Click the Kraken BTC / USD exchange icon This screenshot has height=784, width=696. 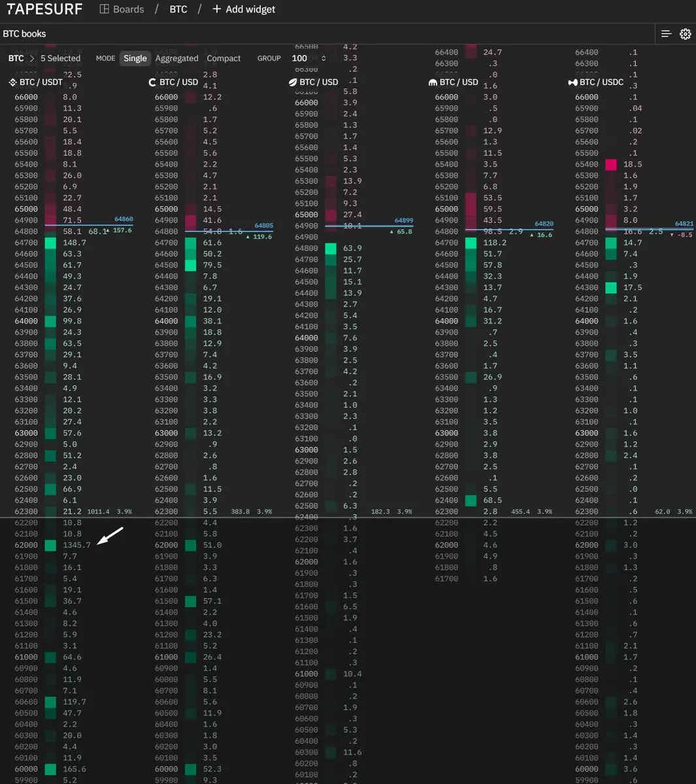433,82
